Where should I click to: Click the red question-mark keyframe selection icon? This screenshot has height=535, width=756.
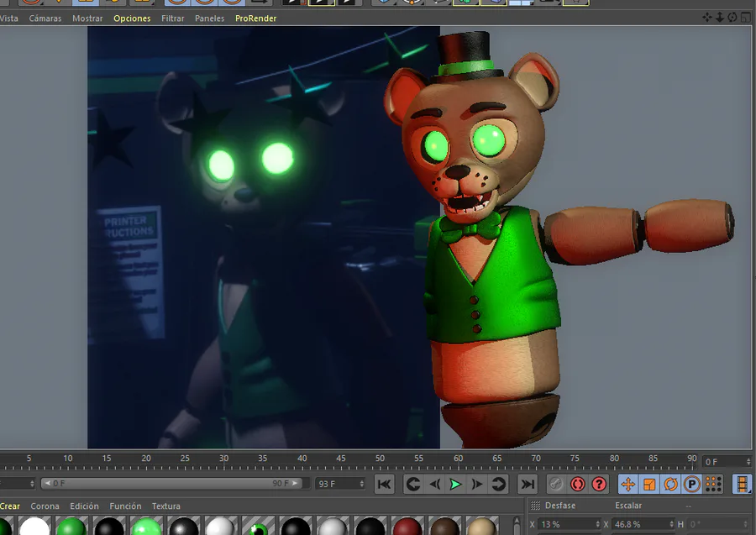[x=599, y=484]
